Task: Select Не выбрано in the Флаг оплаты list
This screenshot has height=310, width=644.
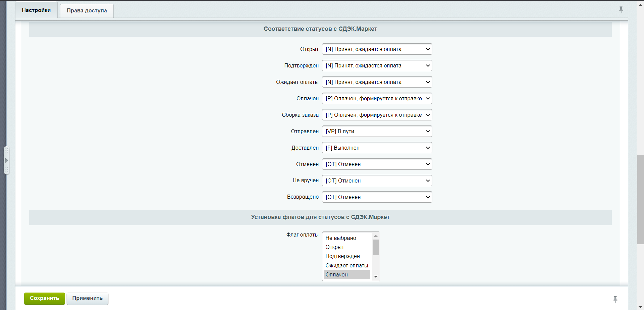Action: point(341,238)
